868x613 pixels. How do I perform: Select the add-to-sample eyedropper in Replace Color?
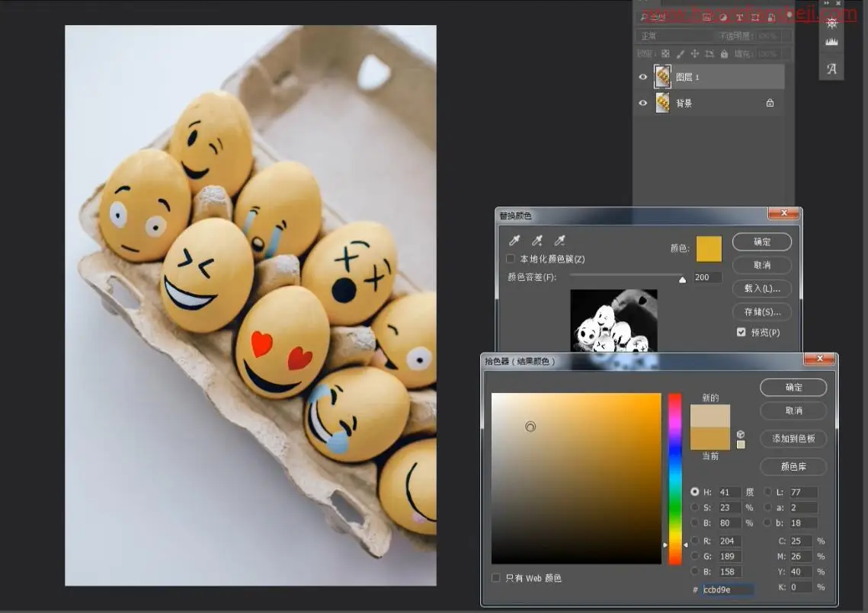coord(537,240)
